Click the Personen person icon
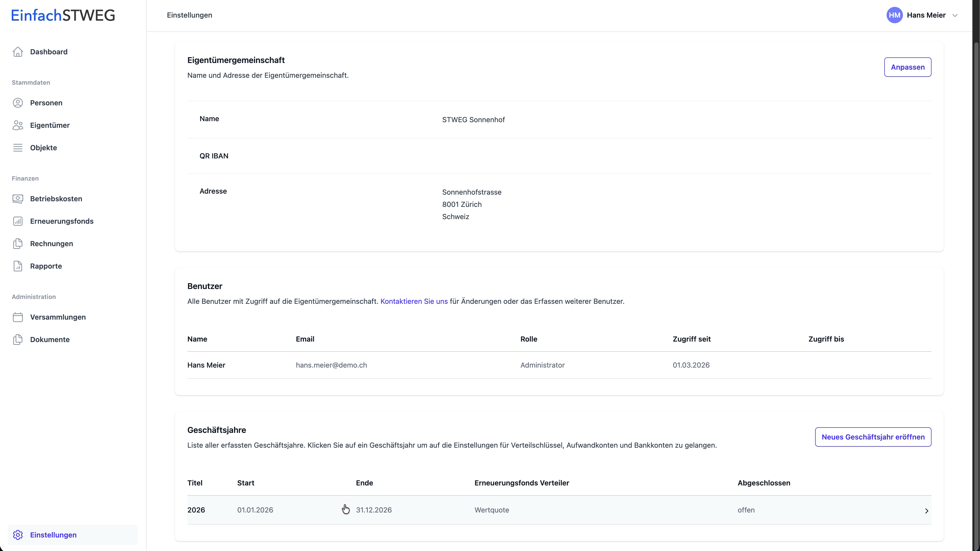The width and height of the screenshot is (980, 551). pyautogui.click(x=18, y=103)
